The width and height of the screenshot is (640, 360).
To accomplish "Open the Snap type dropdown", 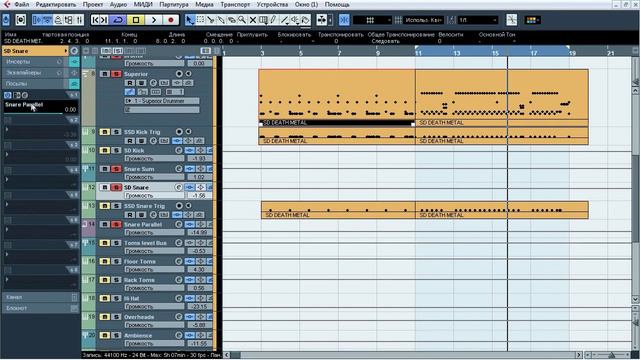I will coord(372,20).
